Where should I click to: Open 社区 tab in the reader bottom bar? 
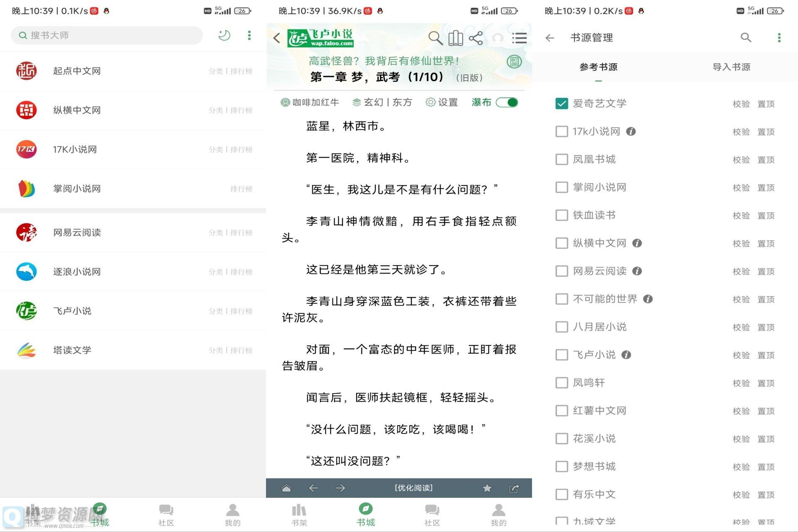(432, 515)
